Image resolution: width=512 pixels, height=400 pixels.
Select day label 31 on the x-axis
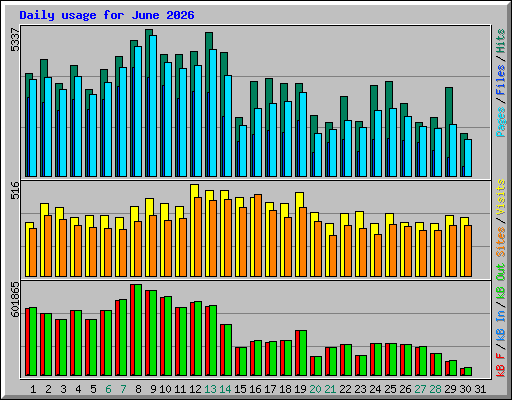(480, 389)
